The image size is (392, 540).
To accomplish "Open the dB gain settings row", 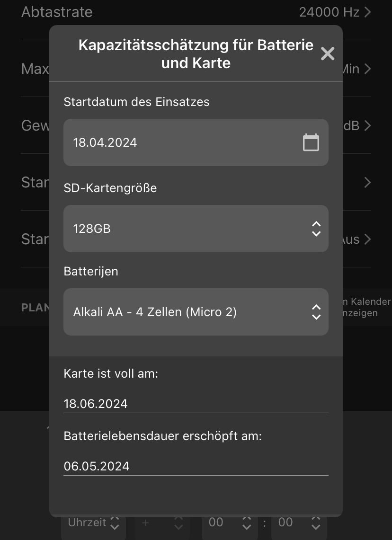I will 367,125.
